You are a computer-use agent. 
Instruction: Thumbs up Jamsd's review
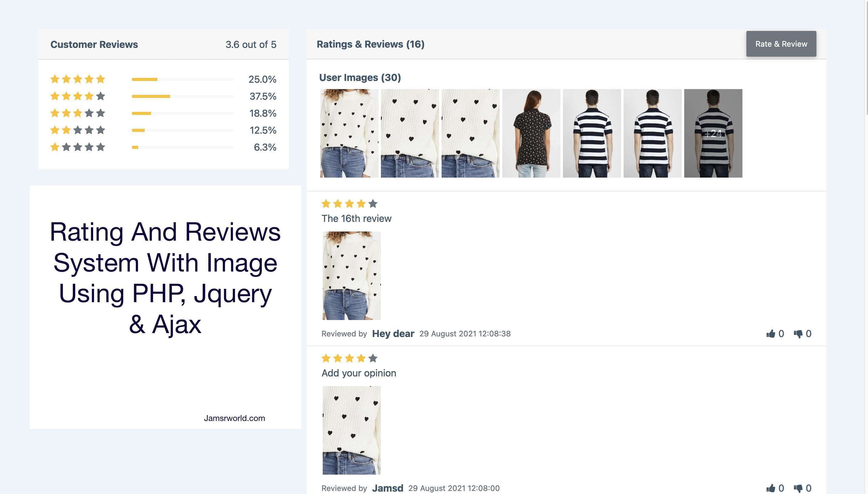771,488
